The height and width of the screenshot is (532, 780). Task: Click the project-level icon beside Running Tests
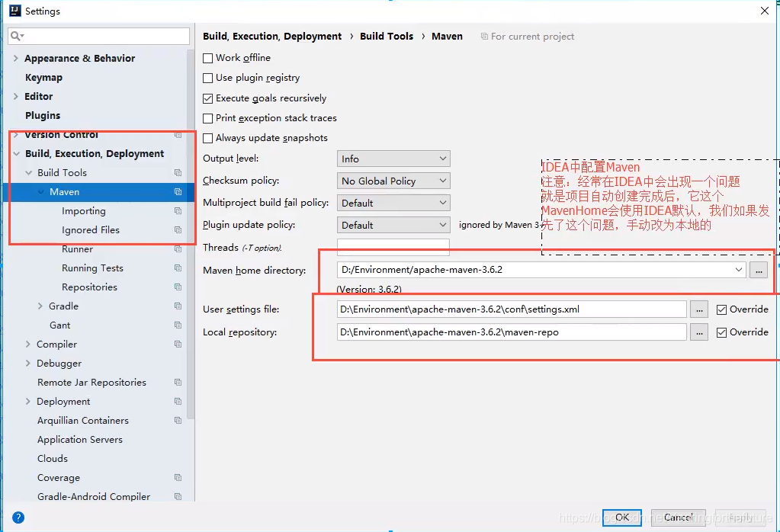(178, 268)
